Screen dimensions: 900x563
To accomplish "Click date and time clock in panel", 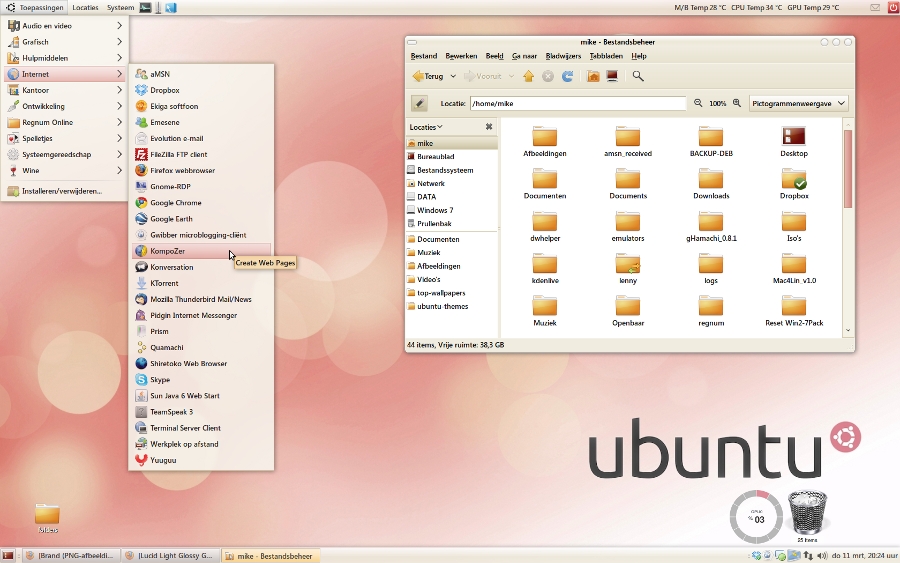I will (x=864, y=556).
